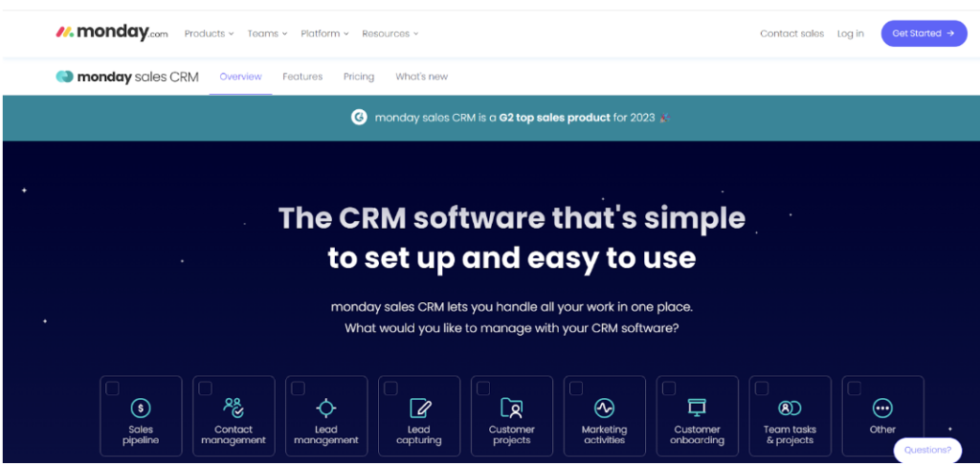Check the Lead management checkbox

299,388
